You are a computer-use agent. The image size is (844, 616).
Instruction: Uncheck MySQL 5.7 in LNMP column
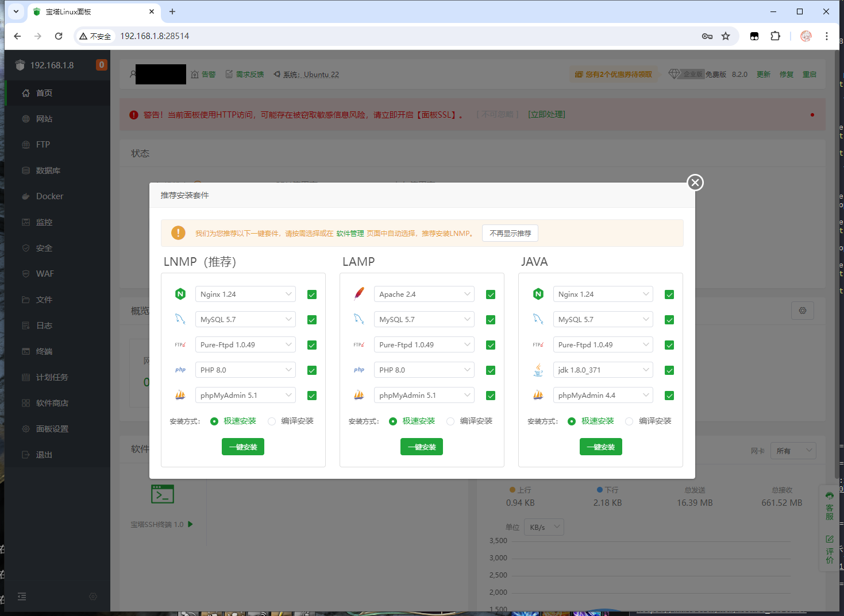tap(312, 320)
